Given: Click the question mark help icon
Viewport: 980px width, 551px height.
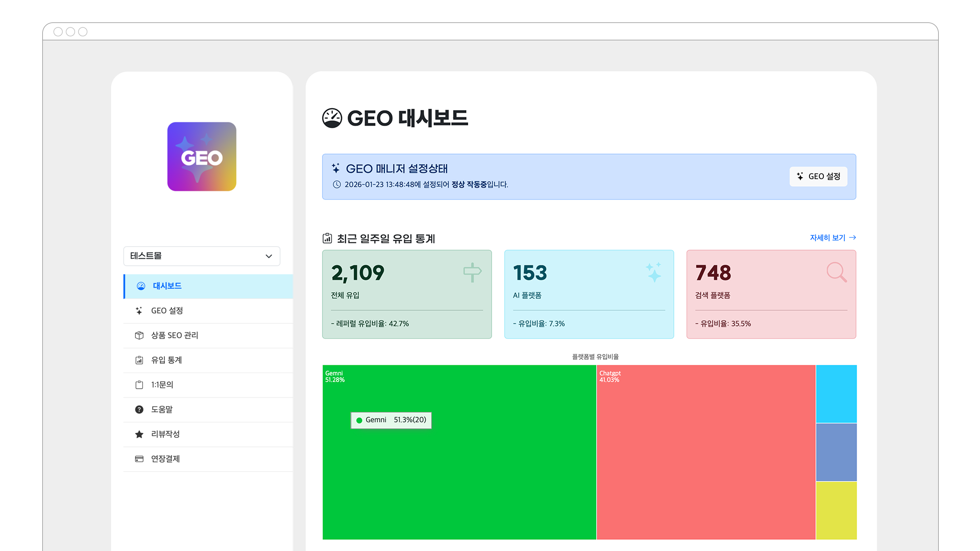Looking at the screenshot, I should tap(139, 410).
